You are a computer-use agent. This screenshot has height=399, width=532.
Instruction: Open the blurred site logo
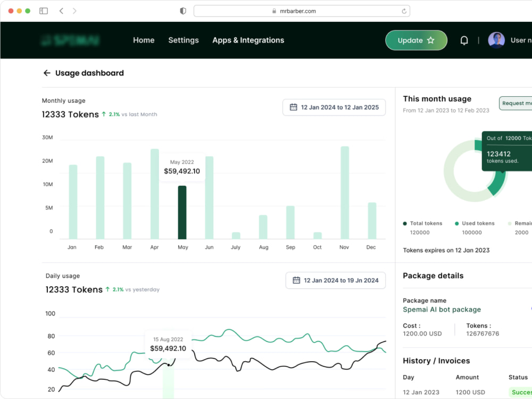pyautogui.click(x=70, y=40)
